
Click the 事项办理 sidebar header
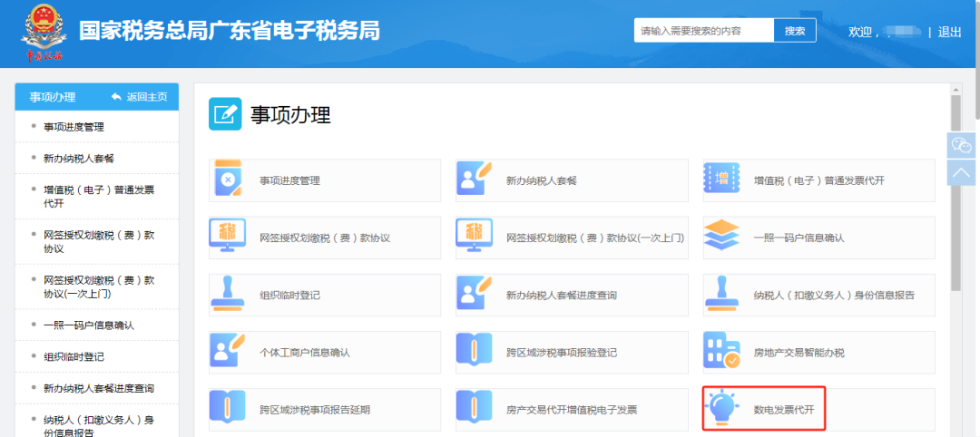tap(53, 97)
